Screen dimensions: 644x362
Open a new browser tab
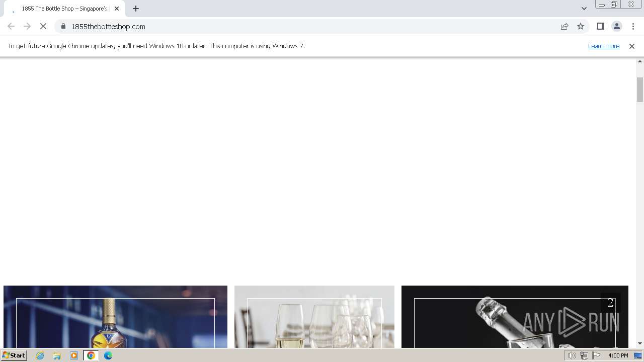136,9
